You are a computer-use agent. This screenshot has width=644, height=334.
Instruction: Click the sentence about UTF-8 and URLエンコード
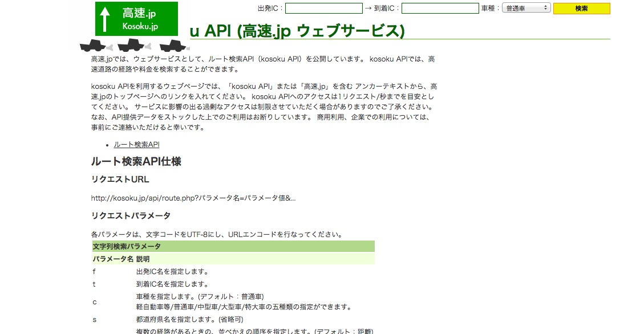[217, 235]
